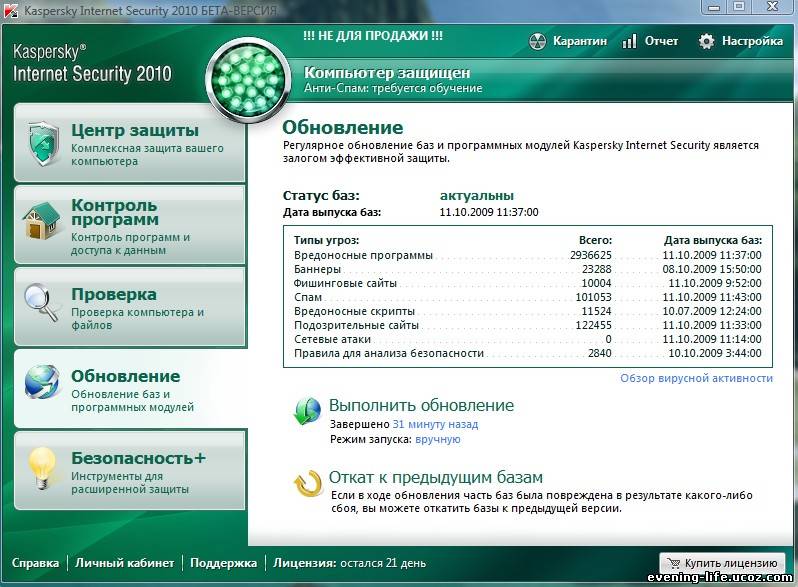
Task: Click the Kaspersky logo icon in title bar
Action: click(x=11, y=10)
